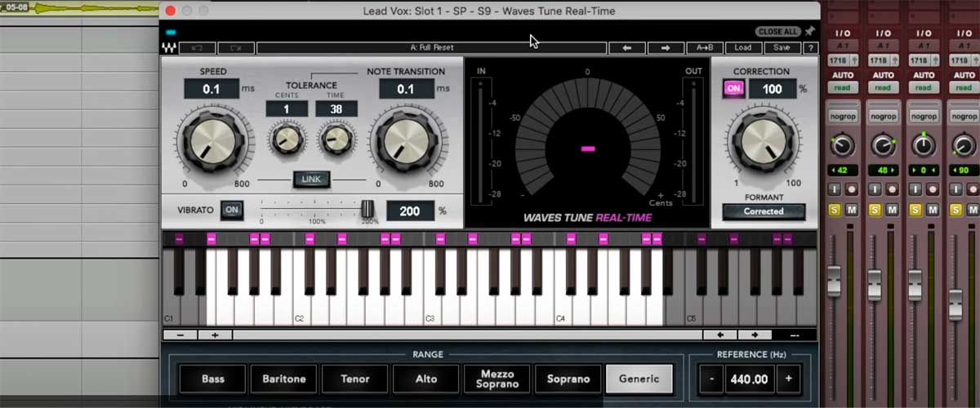Click keyboard zoom out minus button

(180, 335)
